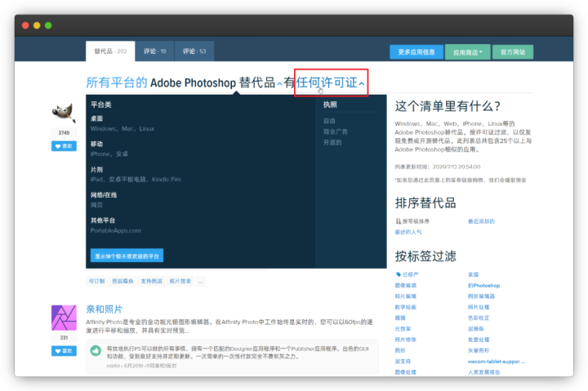Sort by 按等级排序
This screenshot has height=391, width=588.
click(416, 221)
